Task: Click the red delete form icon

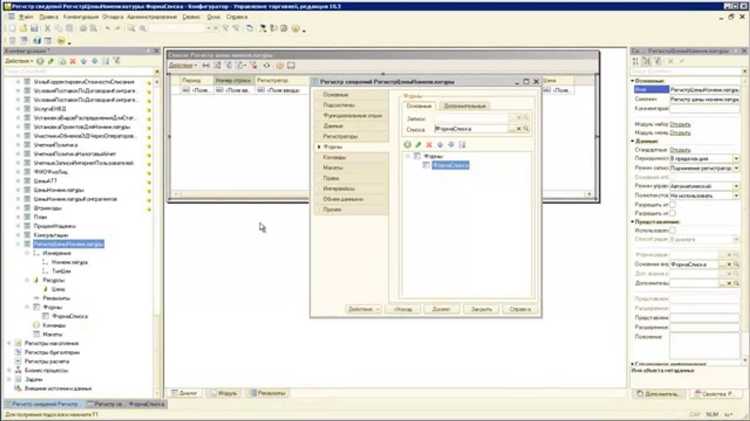Action: point(429,144)
